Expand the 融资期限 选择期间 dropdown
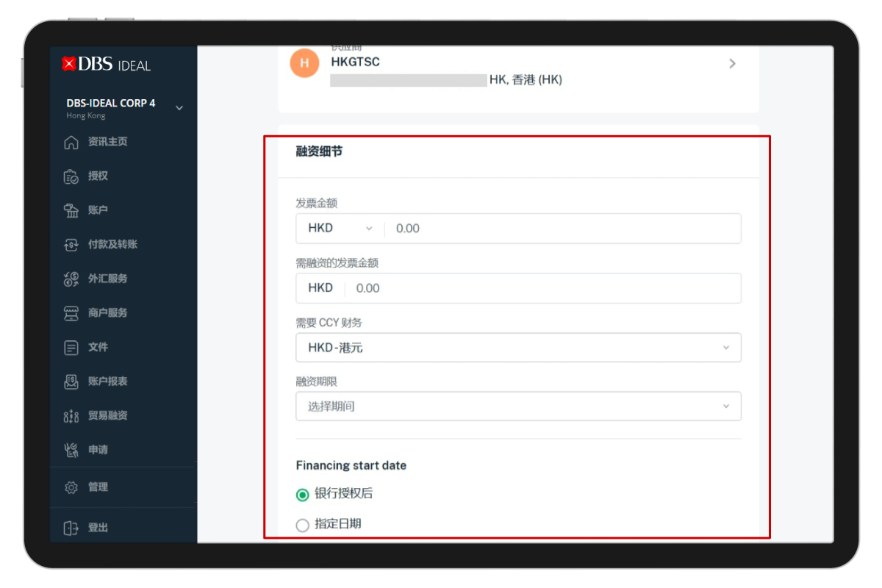Image resolution: width=882 pixels, height=588 pixels. pos(518,406)
